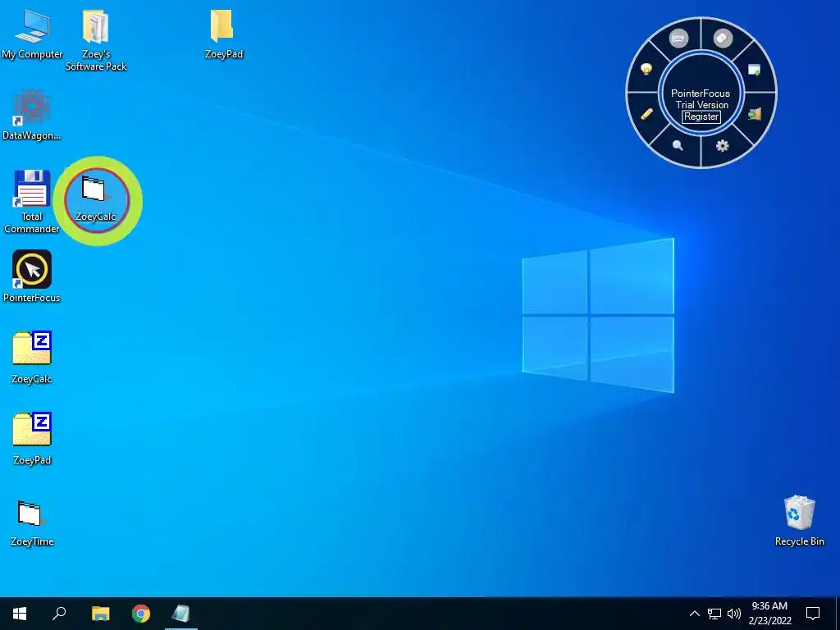Select the Z-badged ZoeyCalc folder
Image resolution: width=840 pixels, height=630 pixels.
point(32,358)
